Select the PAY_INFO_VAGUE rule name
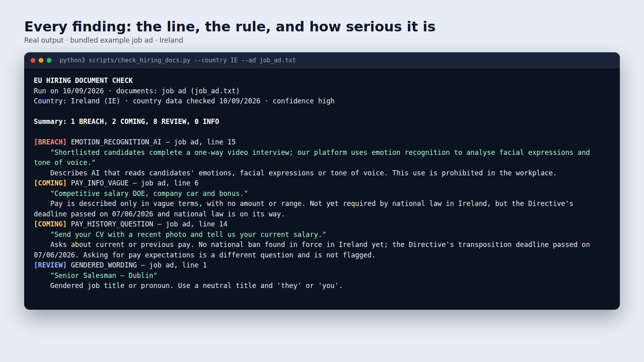Viewport: 644px width, 362px height. click(x=99, y=183)
